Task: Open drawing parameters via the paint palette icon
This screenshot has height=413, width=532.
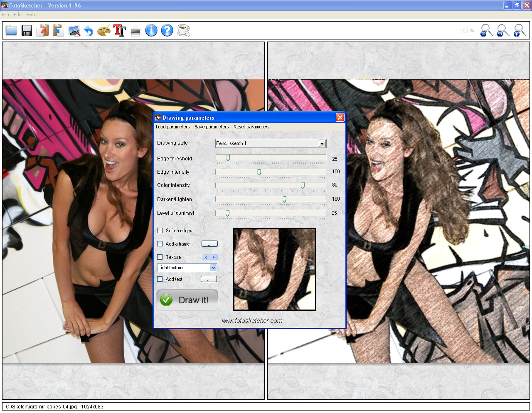Action: [x=104, y=31]
